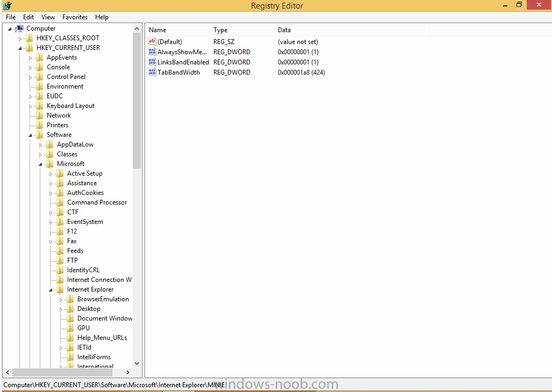Click the TabBandWidth DWORD value icon
552x392 pixels.
[x=152, y=72]
